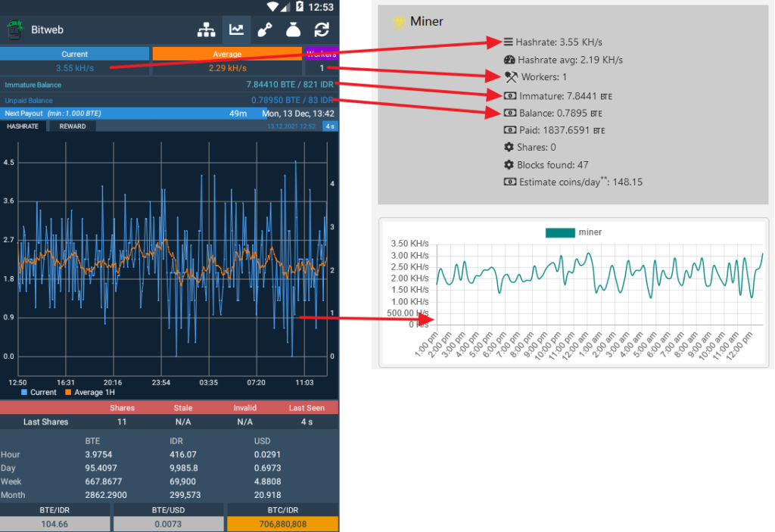
Task: Tap the Day earnings row
Action: pyautogui.click(x=170, y=468)
